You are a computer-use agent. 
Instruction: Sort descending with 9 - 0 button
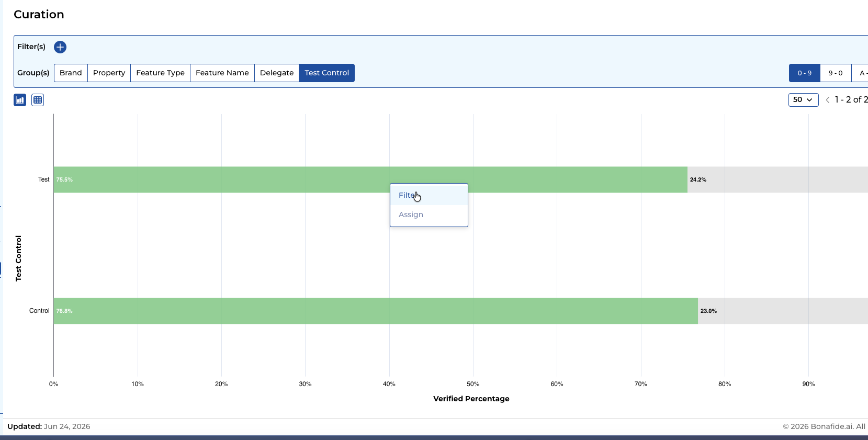[836, 73]
